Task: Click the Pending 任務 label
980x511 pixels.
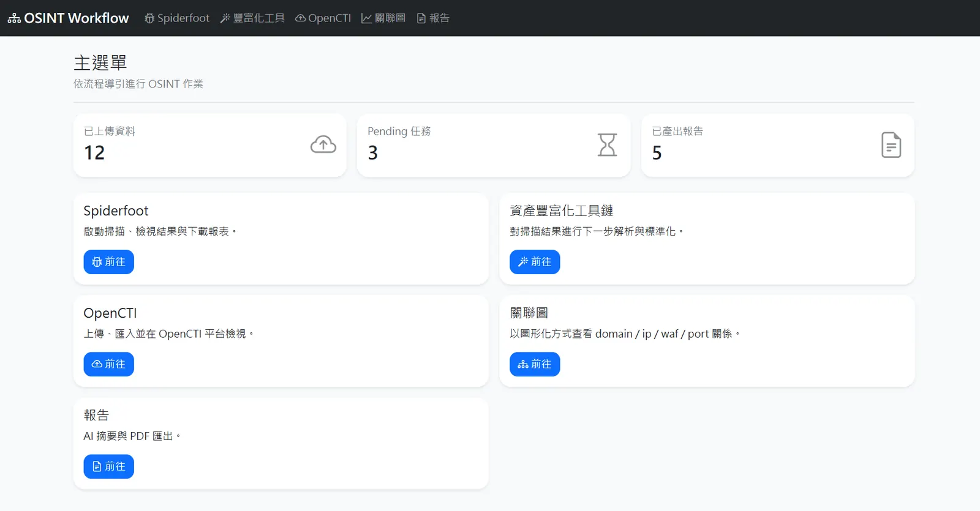Action: 399,131
